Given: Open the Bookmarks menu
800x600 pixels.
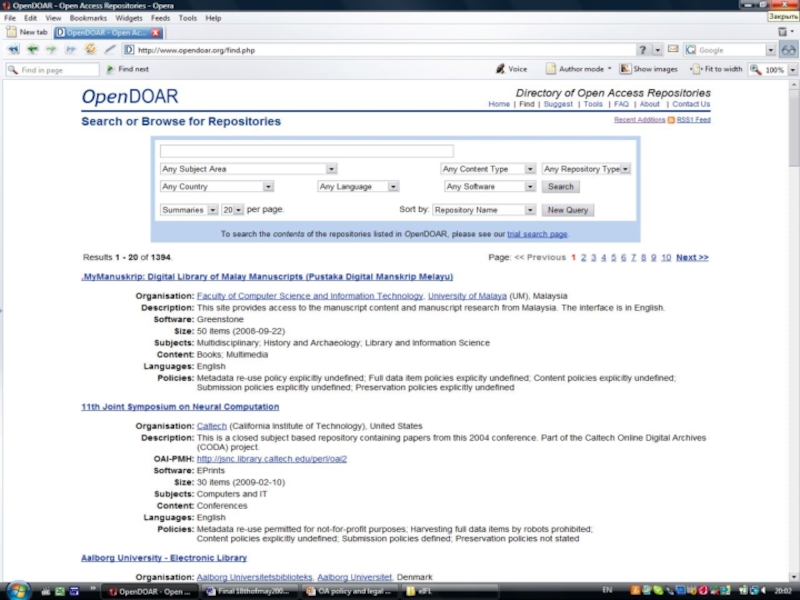Looking at the screenshot, I should pos(88,18).
